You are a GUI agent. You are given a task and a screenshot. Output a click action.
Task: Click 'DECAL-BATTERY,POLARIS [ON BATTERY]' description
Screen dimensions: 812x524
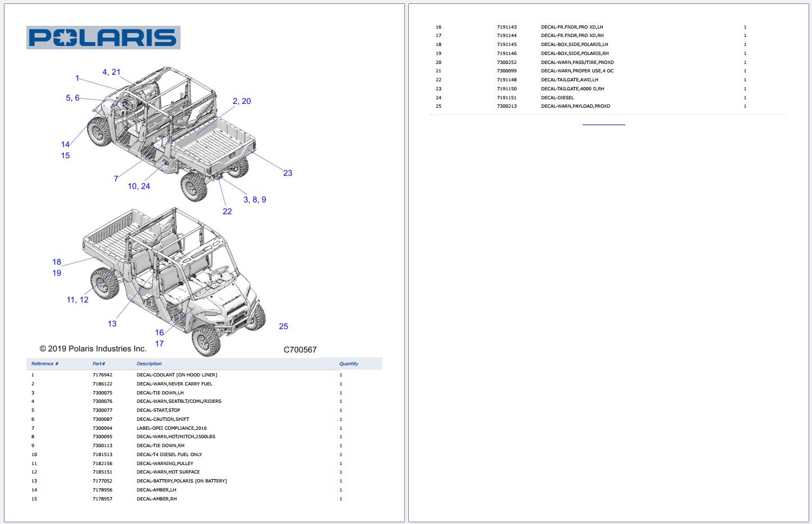pos(182,481)
